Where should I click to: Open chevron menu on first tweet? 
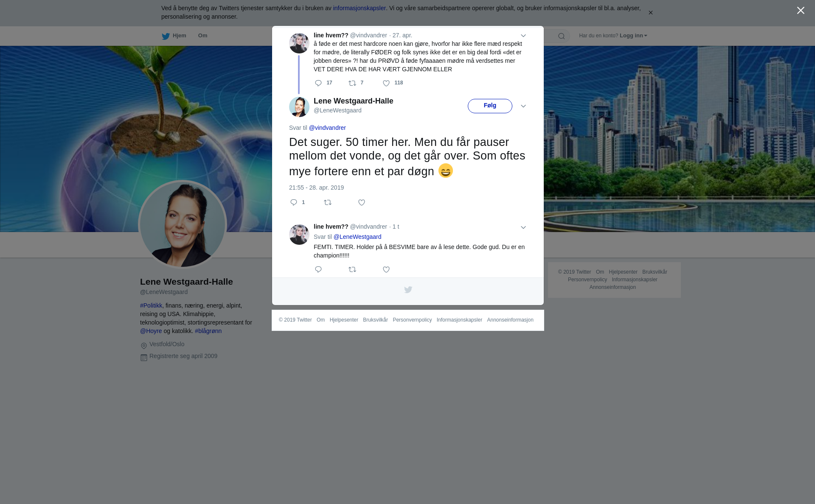[x=523, y=36]
